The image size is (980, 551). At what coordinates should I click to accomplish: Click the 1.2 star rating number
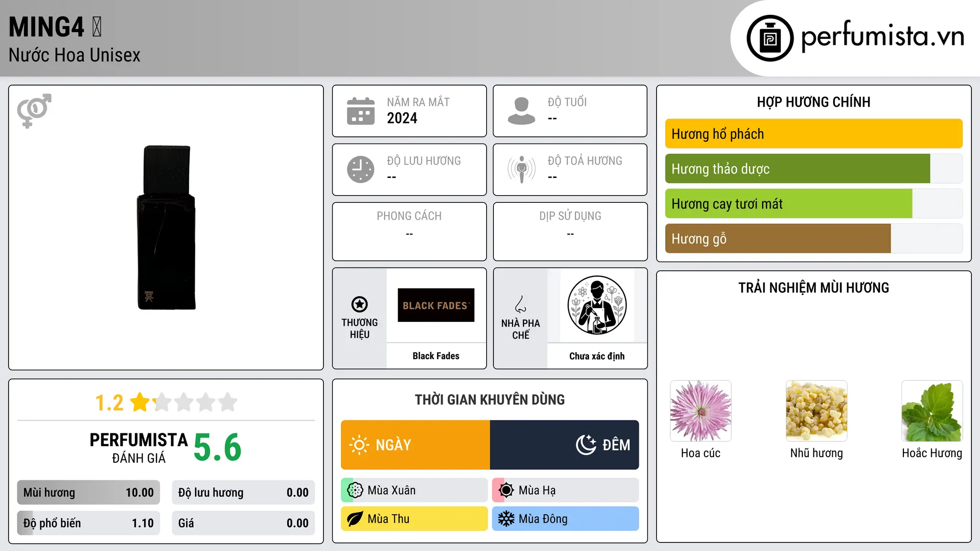pos(109,403)
